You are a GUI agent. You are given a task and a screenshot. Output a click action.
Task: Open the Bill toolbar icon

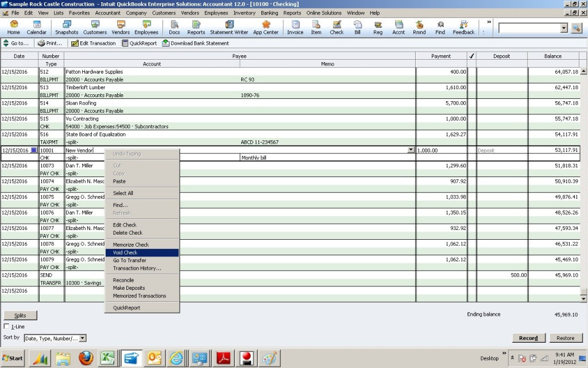(357, 28)
